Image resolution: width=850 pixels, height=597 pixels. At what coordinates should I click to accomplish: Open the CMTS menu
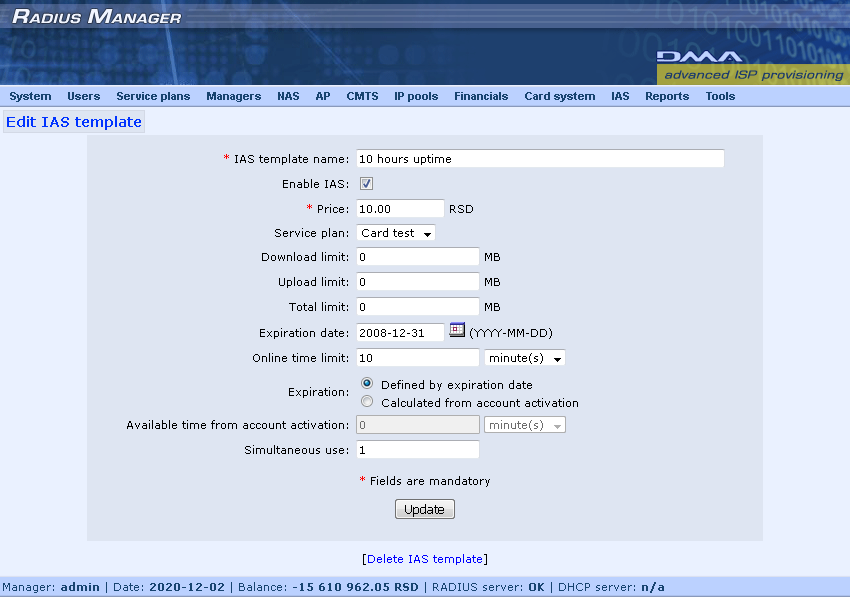coord(362,96)
